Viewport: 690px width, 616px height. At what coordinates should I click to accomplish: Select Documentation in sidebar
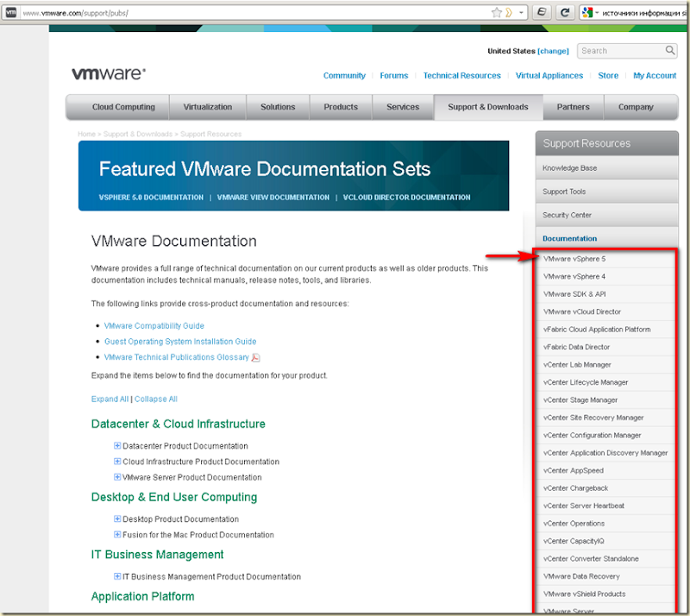pyautogui.click(x=607, y=238)
